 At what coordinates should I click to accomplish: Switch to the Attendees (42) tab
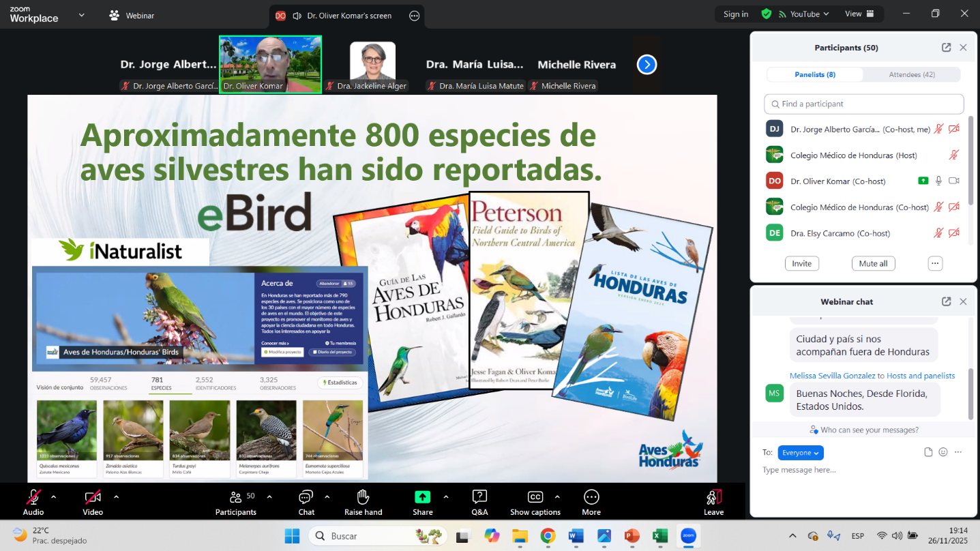coord(911,74)
